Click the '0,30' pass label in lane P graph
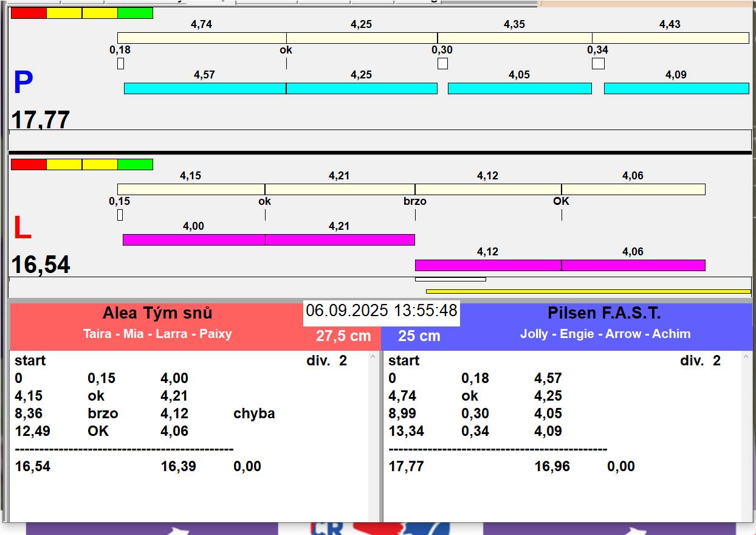The image size is (756, 535). tap(442, 50)
